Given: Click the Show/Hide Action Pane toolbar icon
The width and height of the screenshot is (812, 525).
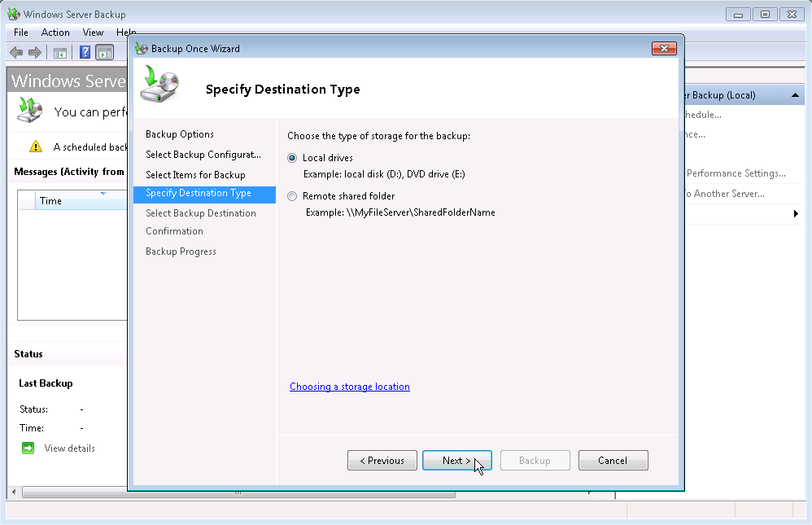Looking at the screenshot, I should 106,52.
